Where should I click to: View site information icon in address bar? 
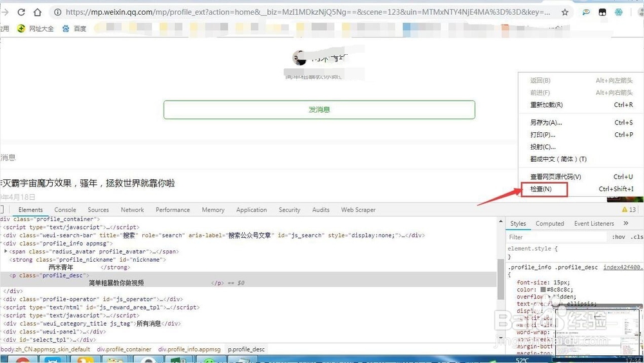(x=57, y=12)
